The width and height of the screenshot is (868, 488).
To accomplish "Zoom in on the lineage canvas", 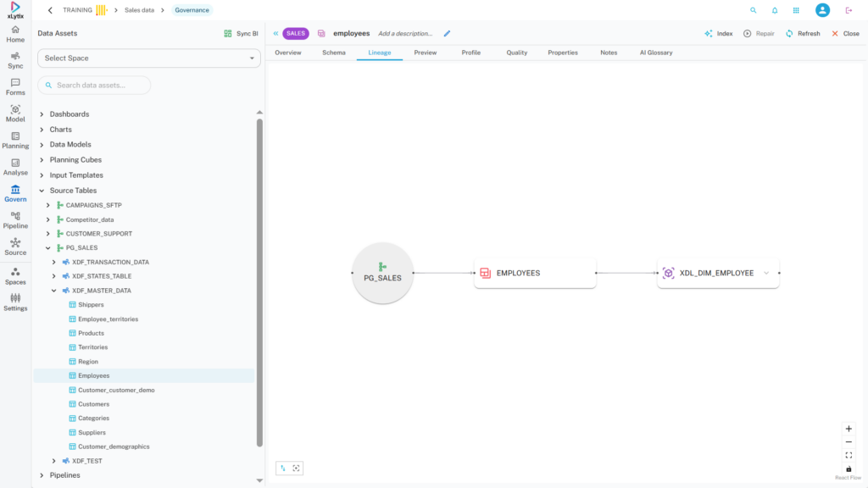I will click(x=849, y=429).
